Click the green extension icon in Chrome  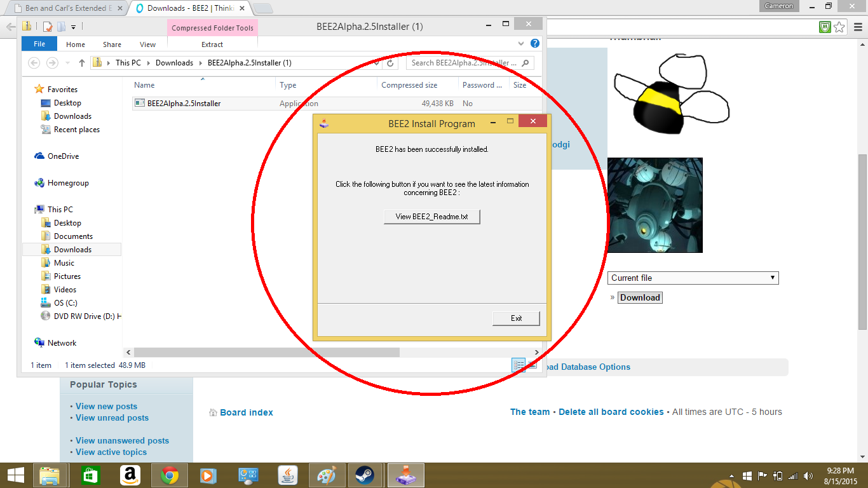pos(825,27)
